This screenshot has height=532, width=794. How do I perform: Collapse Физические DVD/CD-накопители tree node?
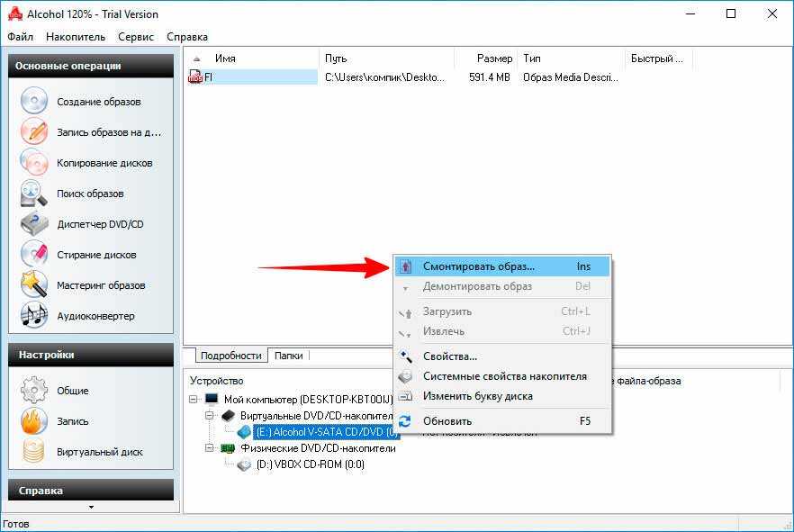(210, 448)
